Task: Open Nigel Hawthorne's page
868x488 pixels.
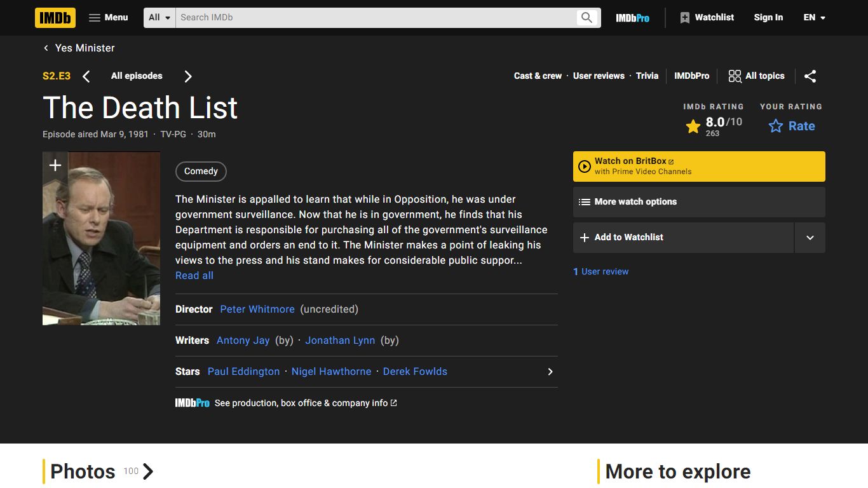Action: pyautogui.click(x=331, y=372)
